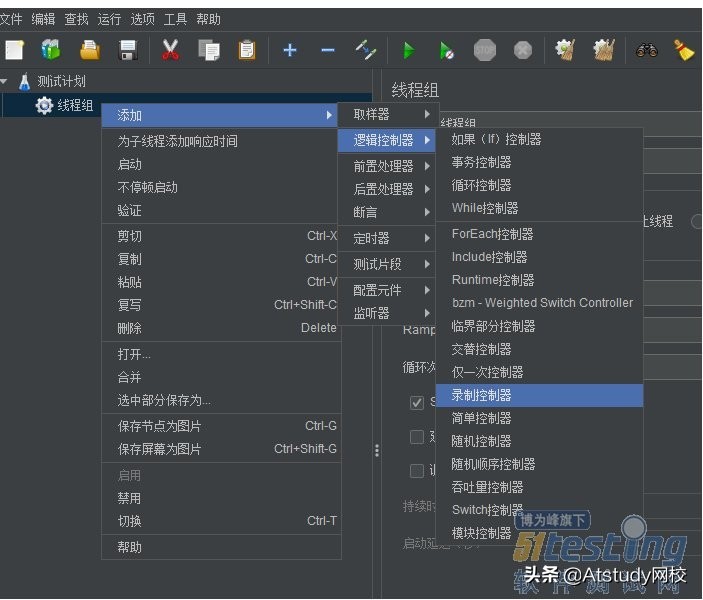Image resolution: width=703 pixels, height=600 pixels.
Task: Select 录制控制器 from the controller list
Action: click(x=539, y=395)
